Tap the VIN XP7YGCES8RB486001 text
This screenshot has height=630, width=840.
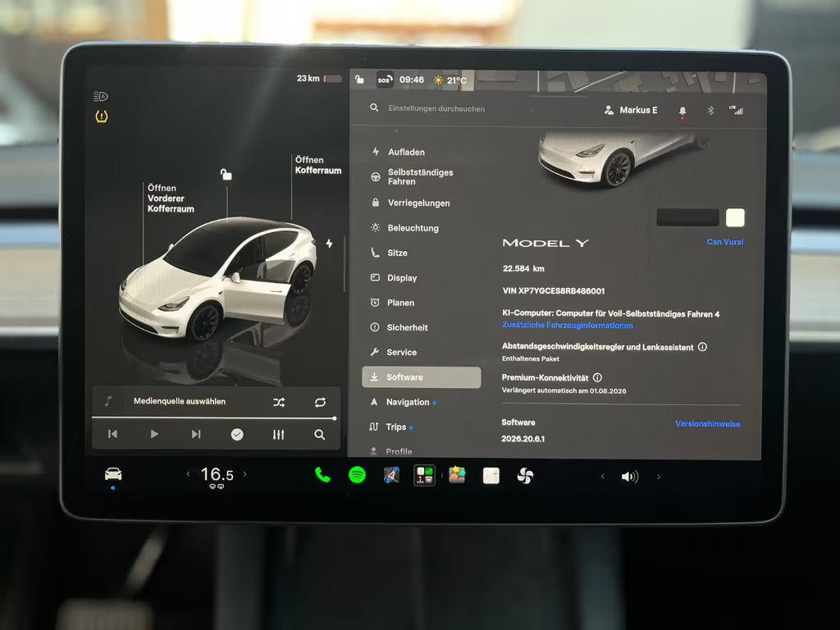554,291
